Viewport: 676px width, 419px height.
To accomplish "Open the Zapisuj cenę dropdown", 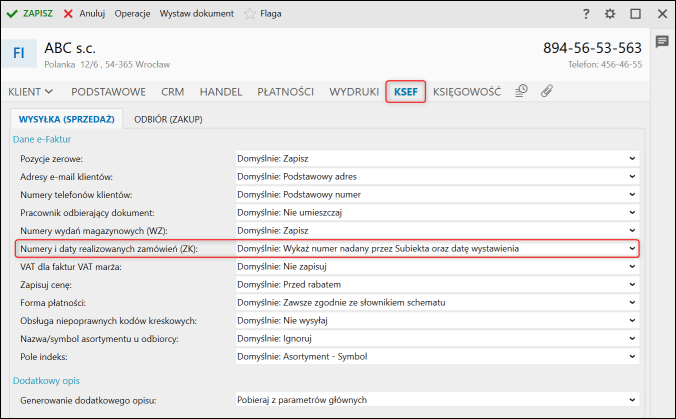I will (x=436, y=284).
